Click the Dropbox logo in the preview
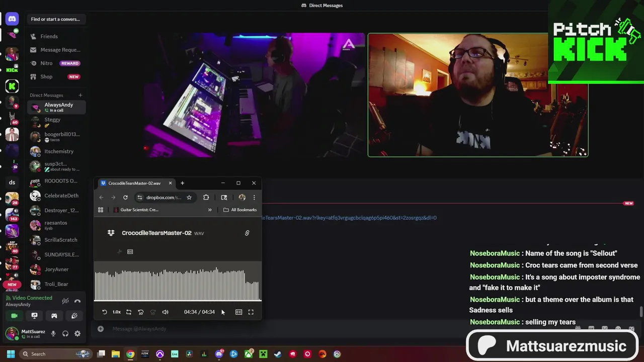 pyautogui.click(x=111, y=233)
